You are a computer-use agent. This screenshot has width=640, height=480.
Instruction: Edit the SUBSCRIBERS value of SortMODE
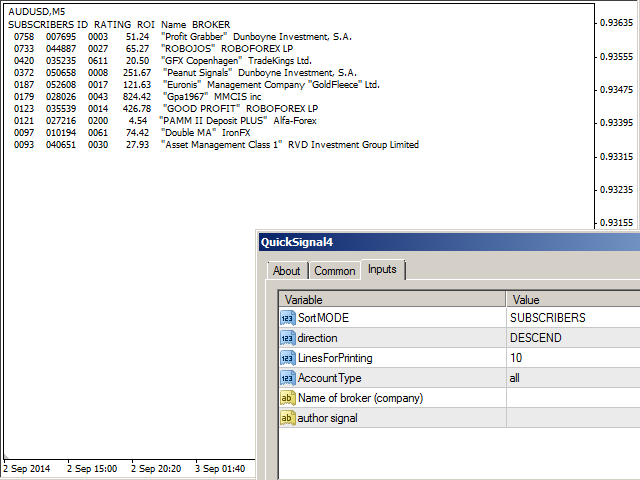click(573, 318)
